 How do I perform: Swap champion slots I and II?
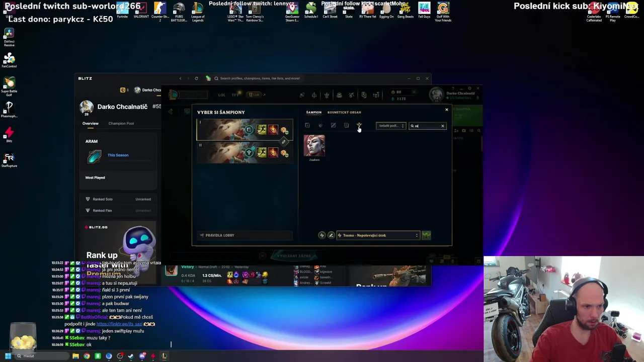[284, 141]
